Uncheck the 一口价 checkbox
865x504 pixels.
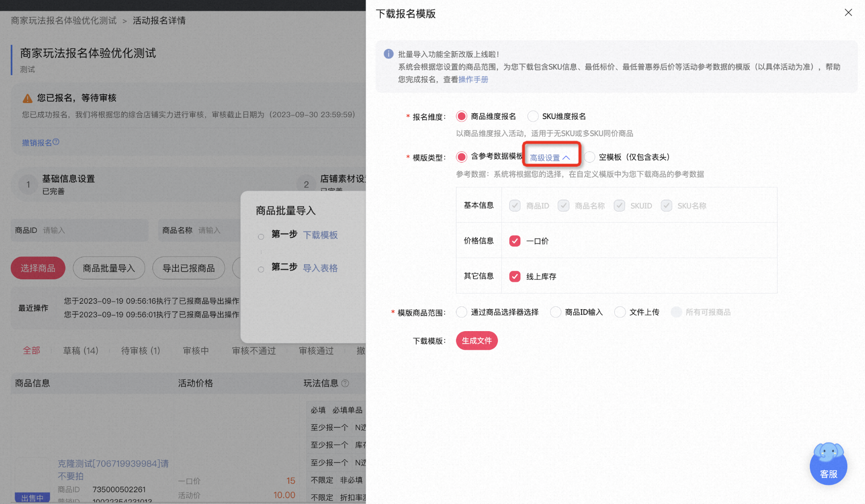tap(515, 241)
